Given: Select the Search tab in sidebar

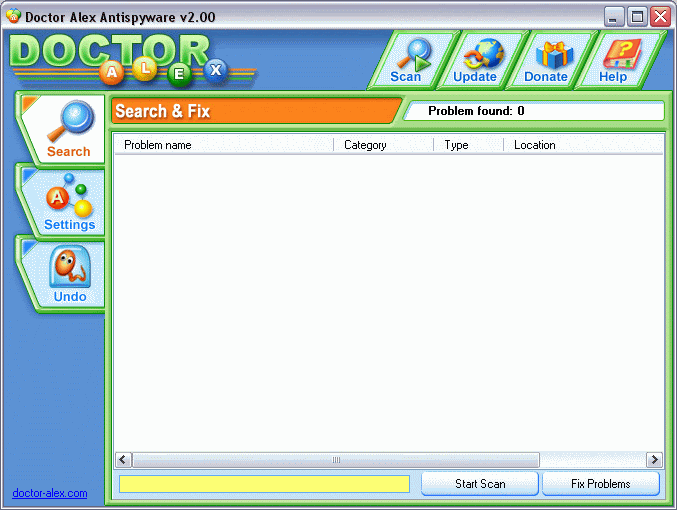Looking at the screenshot, I should coord(66,128).
